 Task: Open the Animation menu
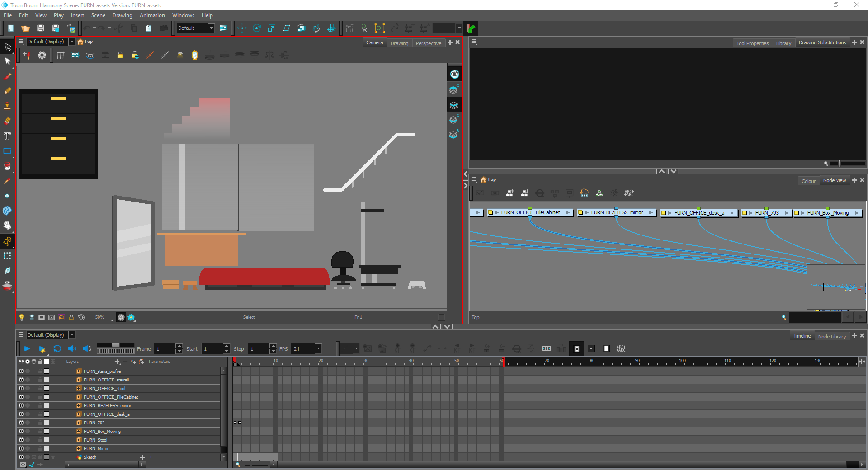pyautogui.click(x=152, y=15)
